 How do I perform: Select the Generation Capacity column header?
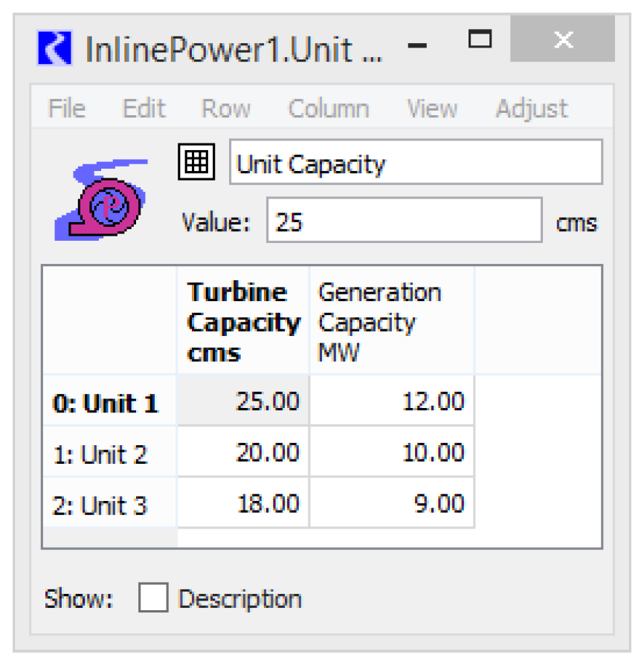tap(391, 321)
